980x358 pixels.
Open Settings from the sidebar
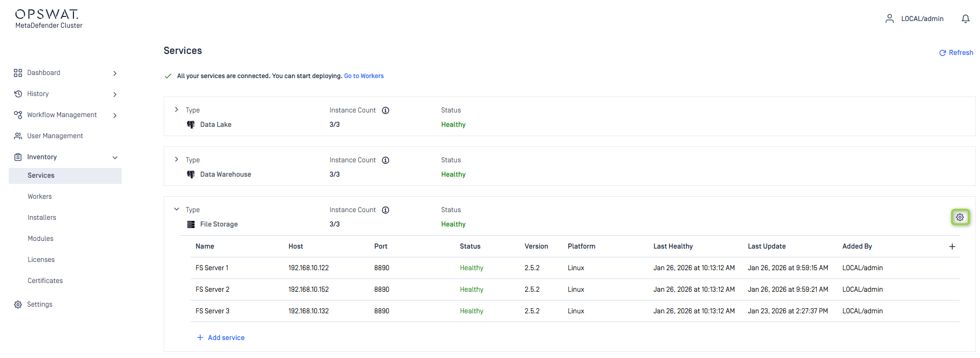coord(40,305)
